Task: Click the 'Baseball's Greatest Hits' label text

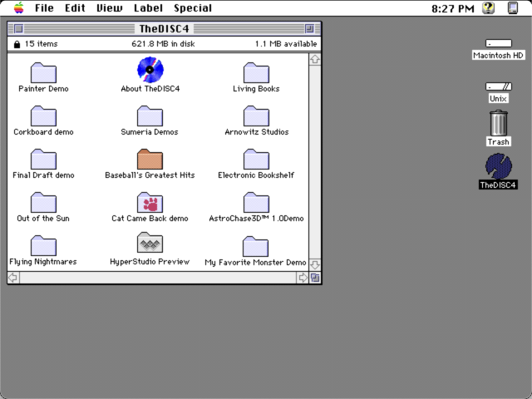Action: pyautogui.click(x=150, y=175)
